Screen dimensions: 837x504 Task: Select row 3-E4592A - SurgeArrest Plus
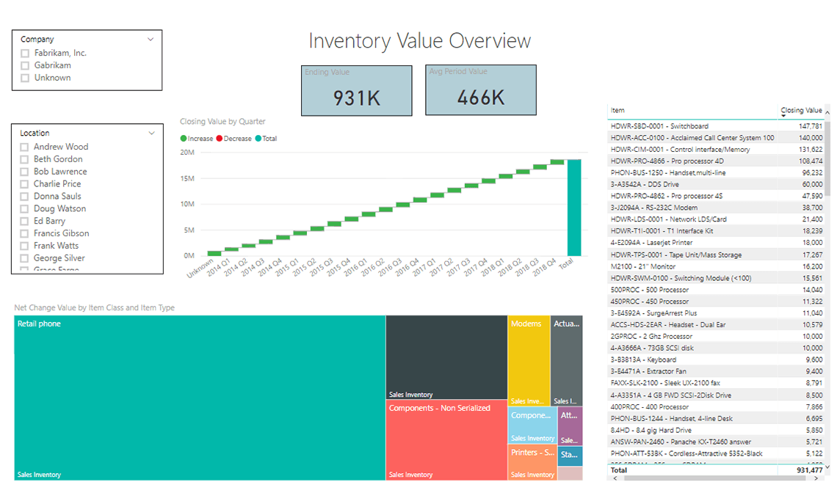point(717,313)
